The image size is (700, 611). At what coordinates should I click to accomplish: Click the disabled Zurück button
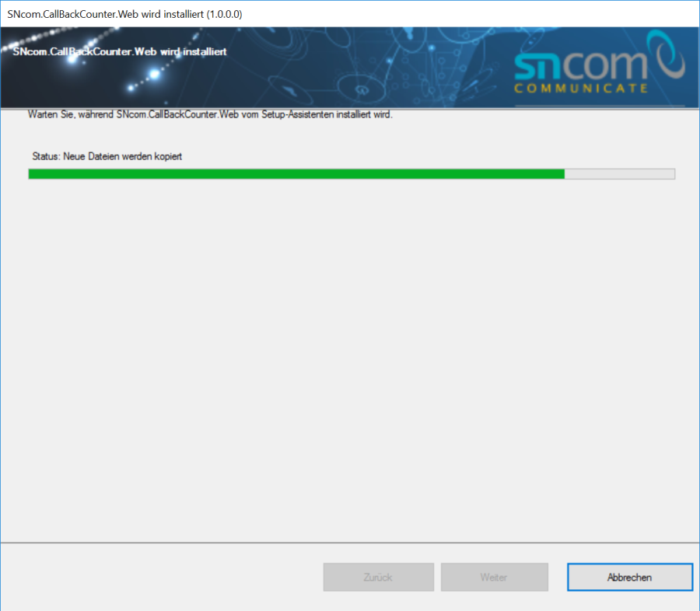pyautogui.click(x=379, y=577)
